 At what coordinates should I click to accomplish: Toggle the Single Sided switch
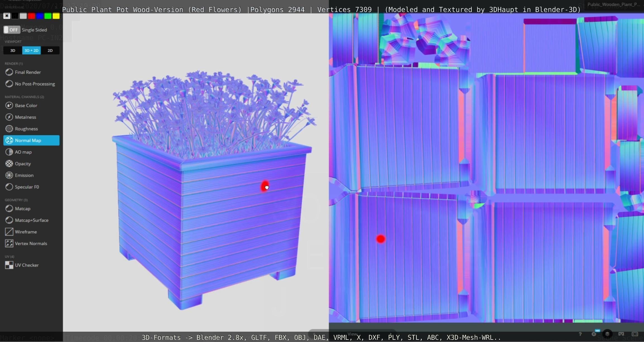pos(12,30)
